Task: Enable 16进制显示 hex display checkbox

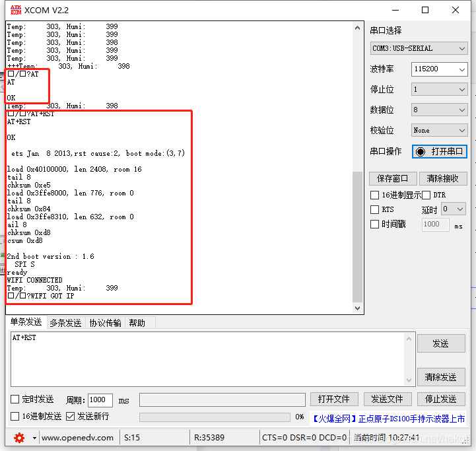Action: tap(374, 195)
